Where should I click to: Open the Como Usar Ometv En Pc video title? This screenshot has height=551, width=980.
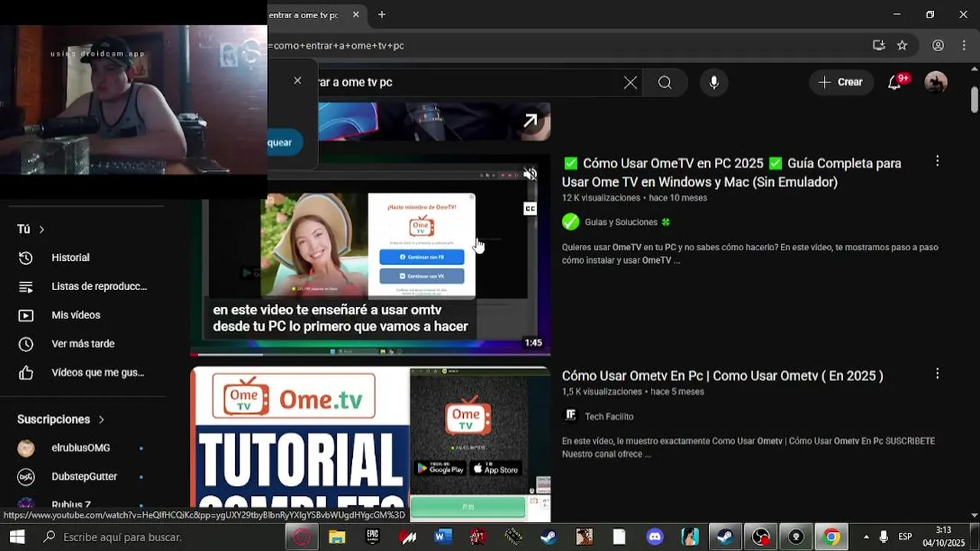click(x=723, y=376)
